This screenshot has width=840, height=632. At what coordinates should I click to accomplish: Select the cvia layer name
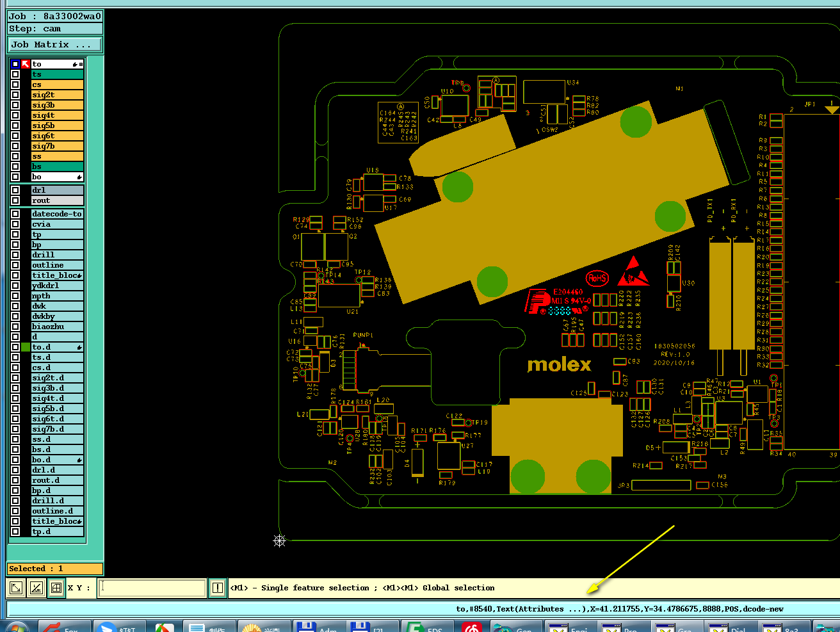click(58, 224)
